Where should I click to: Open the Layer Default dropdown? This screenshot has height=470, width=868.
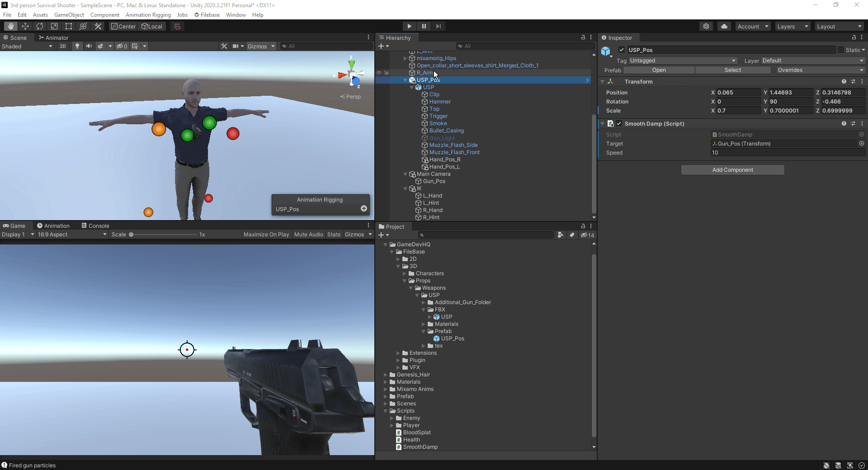click(x=813, y=61)
